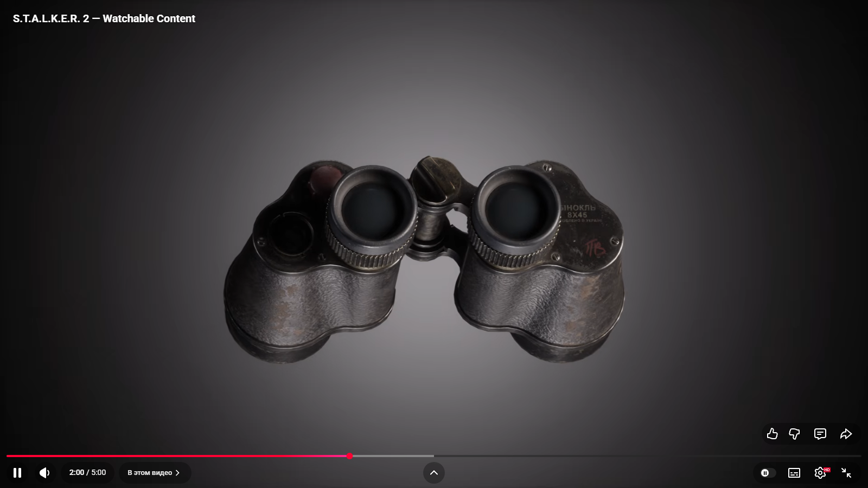Click the red progress bar scrubber
The image size is (868, 488).
(x=350, y=456)
